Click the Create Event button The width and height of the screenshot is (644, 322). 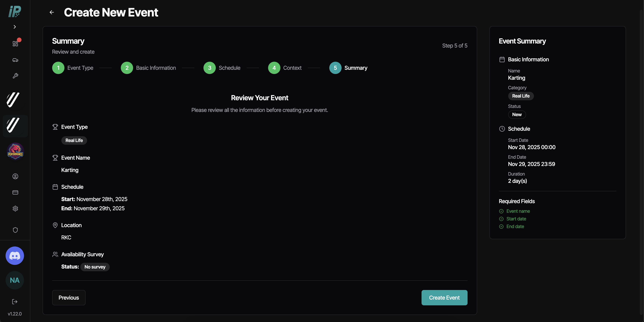[444, 297]
